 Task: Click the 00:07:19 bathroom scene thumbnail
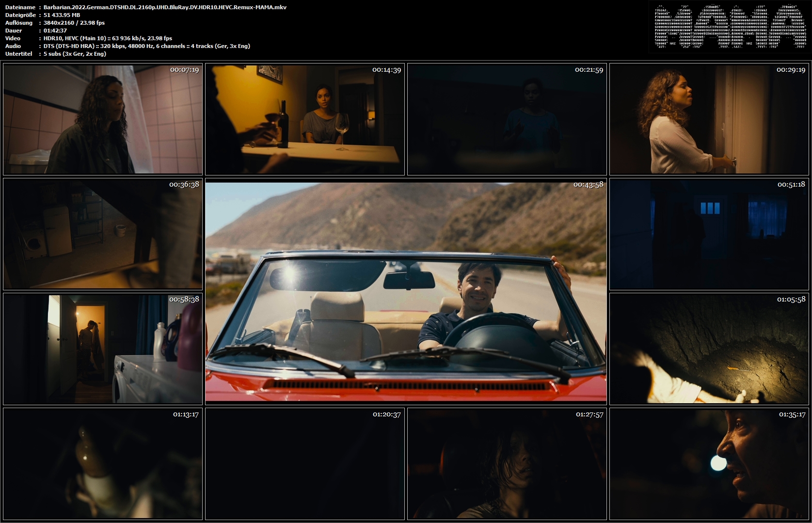tap(103, 119)
